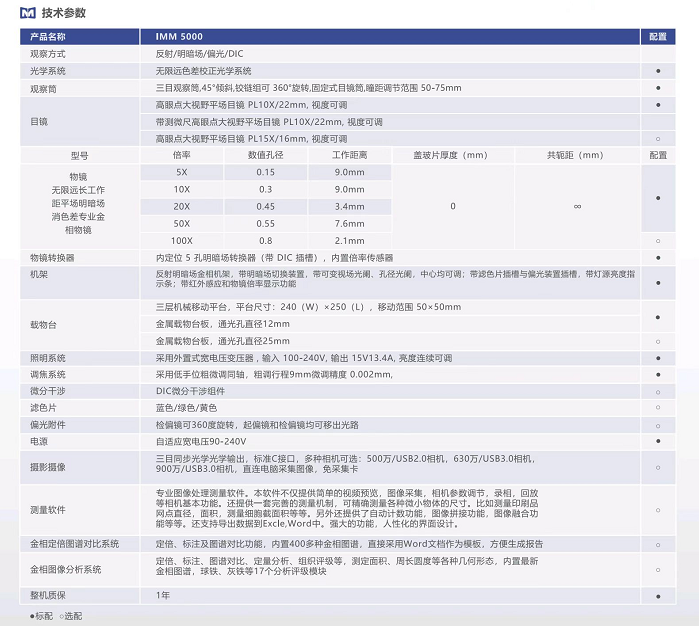Click 无限远色差校正光学系统 text
699x626 pixels.
click(203, 71)
